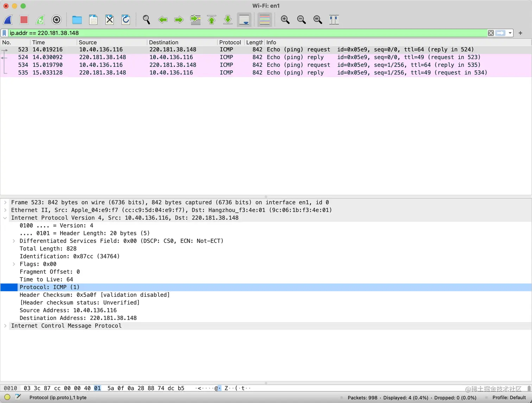Go forward to the next packet with green right arrow
Screen dimensions: 532x403
tap(179, 20)
